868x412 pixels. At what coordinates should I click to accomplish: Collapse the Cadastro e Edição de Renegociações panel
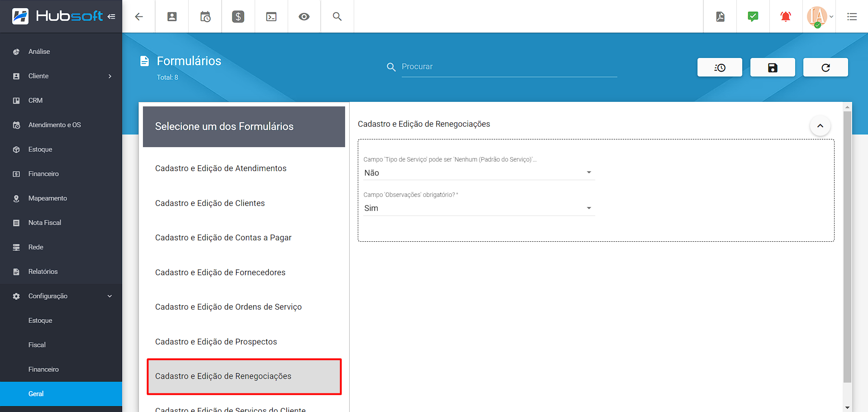point(820,126)
